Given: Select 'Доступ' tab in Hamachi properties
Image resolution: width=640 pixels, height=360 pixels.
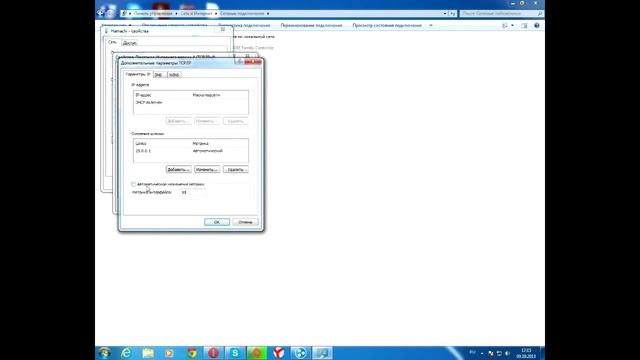Looking at the screenshot, I should coord(129,43).
